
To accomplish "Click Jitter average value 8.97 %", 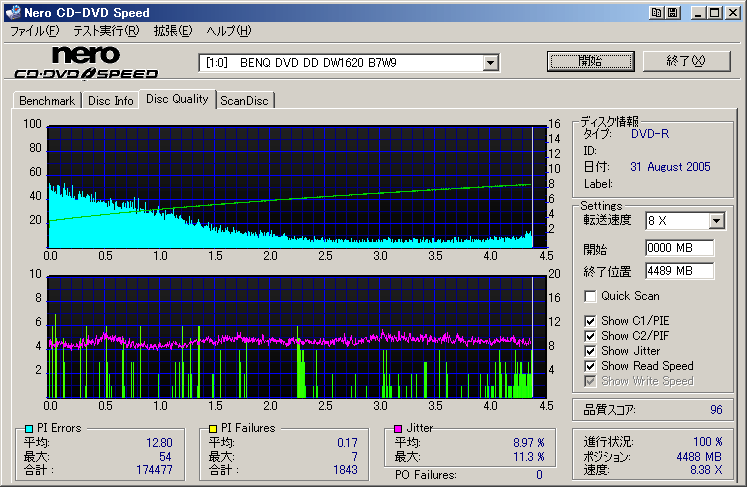I will click(529, 443).
